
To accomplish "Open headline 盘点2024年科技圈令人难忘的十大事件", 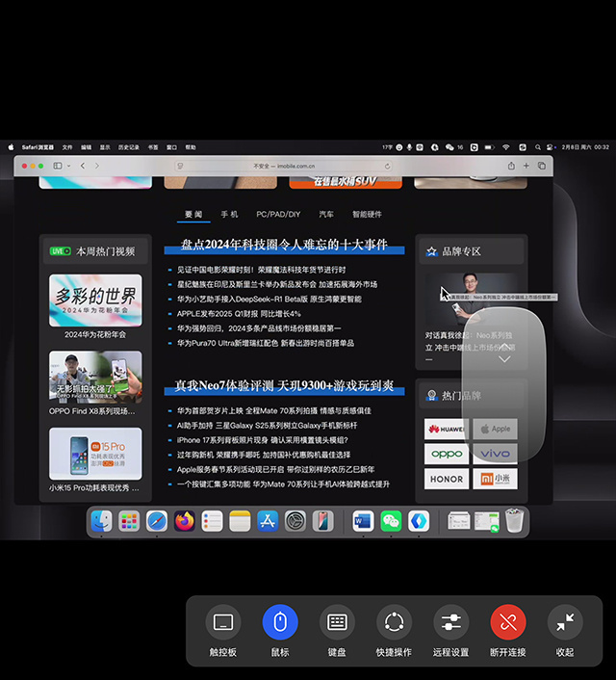I will [284, 245].
